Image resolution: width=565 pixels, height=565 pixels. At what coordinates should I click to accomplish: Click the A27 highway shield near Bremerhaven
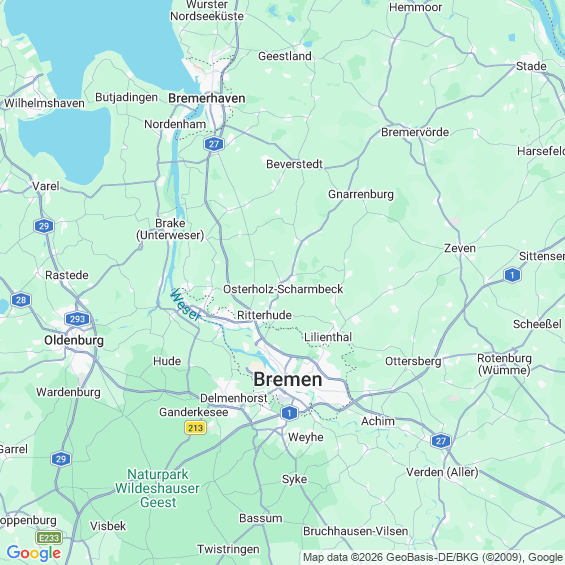point(214,144)
